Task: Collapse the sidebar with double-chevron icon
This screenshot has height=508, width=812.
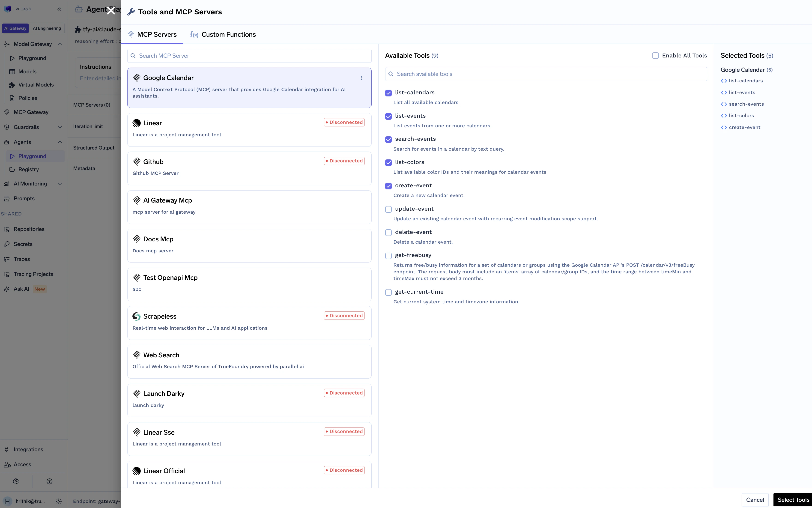Action: pyautogui.click(x=59, y=9)
